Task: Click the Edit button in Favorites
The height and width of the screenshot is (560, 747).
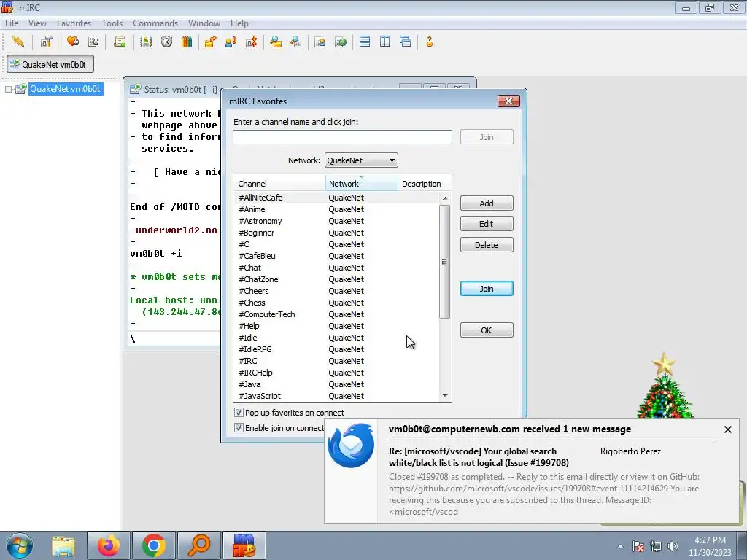Action: [x=487, y=224]
